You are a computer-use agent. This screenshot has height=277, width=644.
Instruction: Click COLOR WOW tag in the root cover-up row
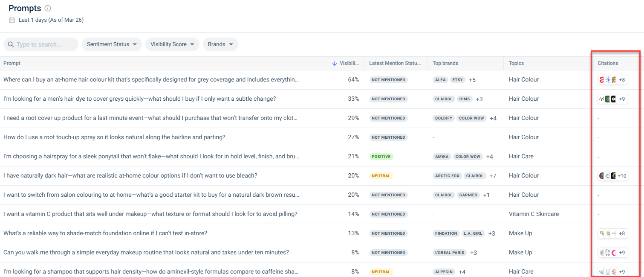pos(471,118)
